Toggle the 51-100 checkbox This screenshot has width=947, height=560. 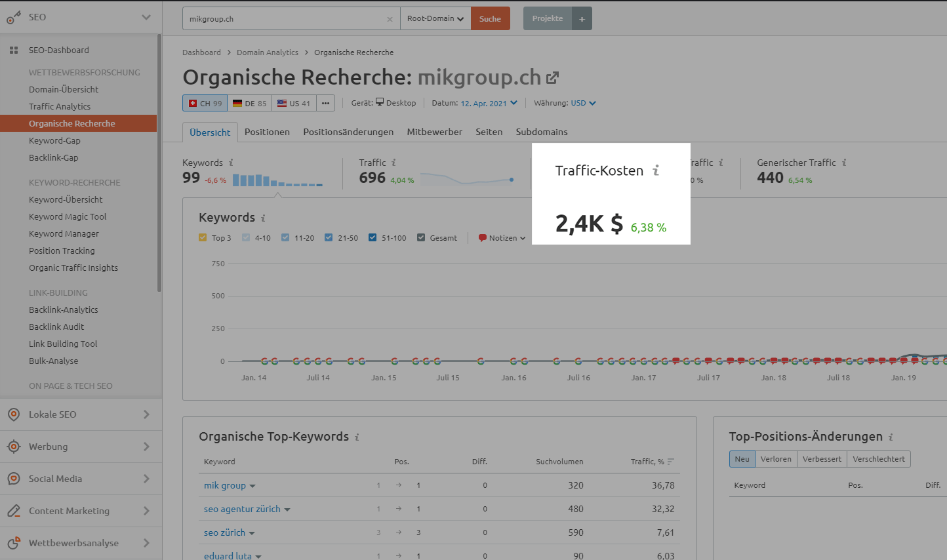(x=373, y=237)
